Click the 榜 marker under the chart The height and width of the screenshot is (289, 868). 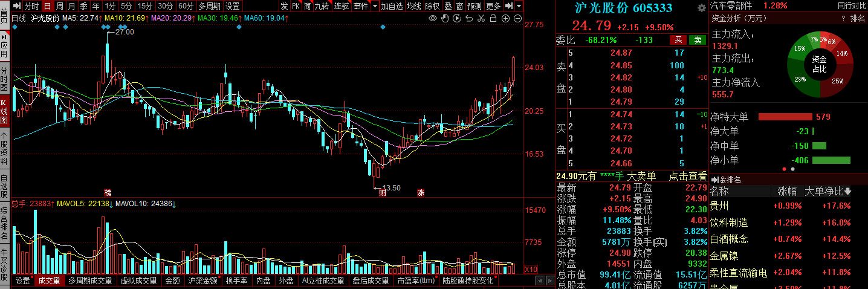(108, 193)
